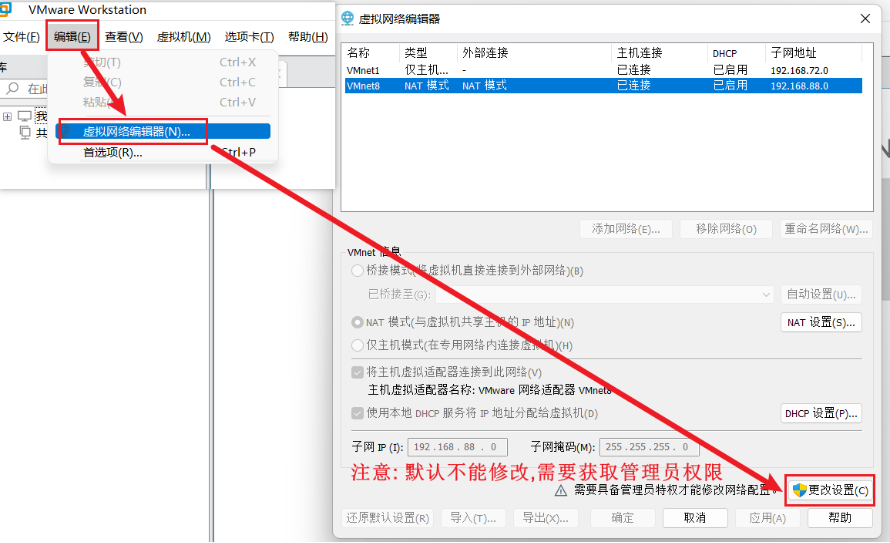Select 仅主机模式 radio button
Viewport: 890px width, 543px height.
click(x=357, y=345)
